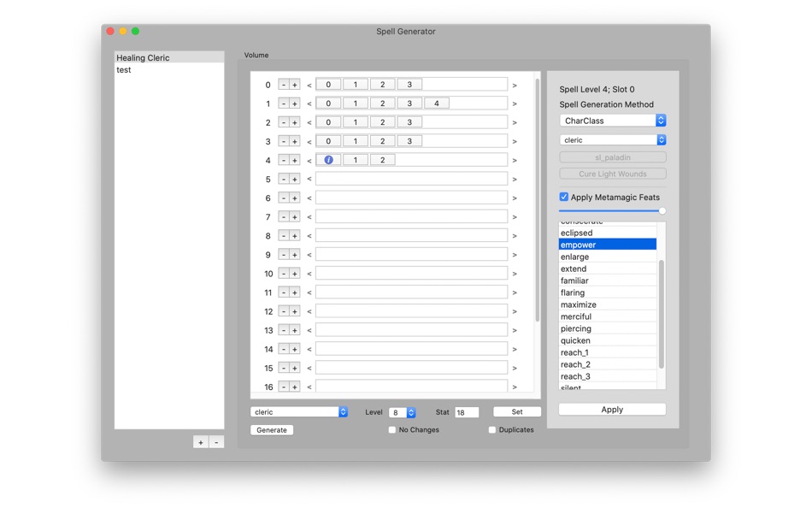The image size is (812, 508).
Task: Click the metamagic feats slider handle
Action: (662, 211)
